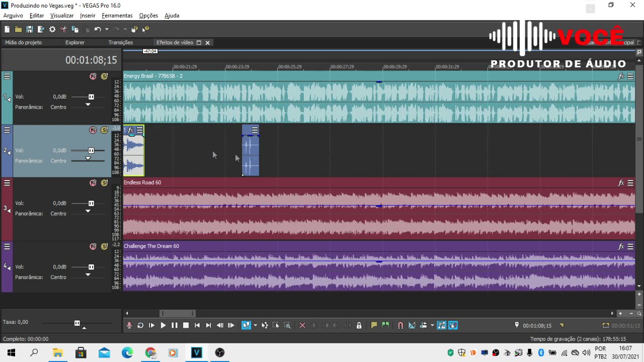
Task: Arm recording with the microphone button
Action: coord(129,325)
